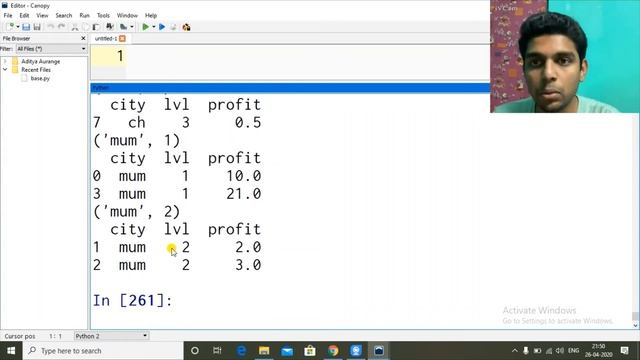
Task: Open the Help menu
Action: [151, 16]
